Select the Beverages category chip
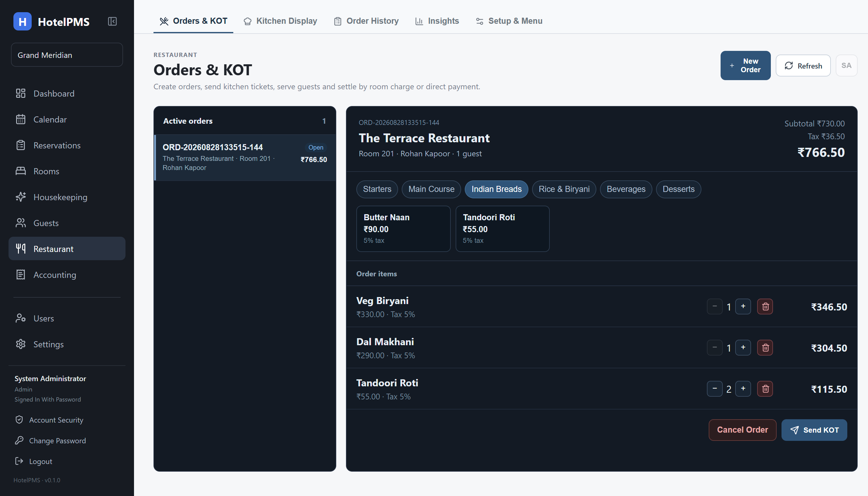This screenshot has height=496, width=868. 626,189
